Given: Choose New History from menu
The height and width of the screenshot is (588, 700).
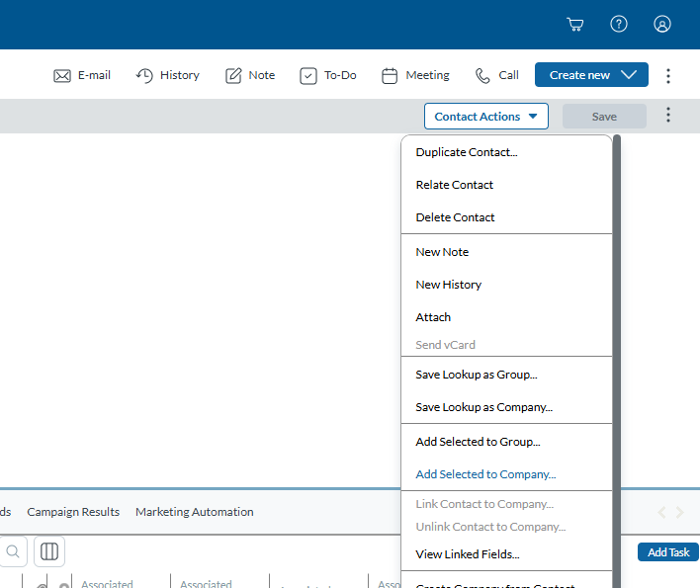Looking at the screenshot, I should (506, 285).
